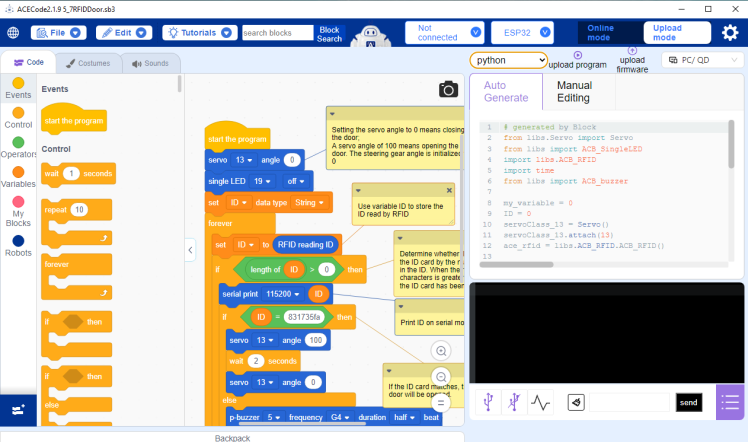Click the Block Search button
The height and width of the screenshot is (442, 748).
[329, 34]
